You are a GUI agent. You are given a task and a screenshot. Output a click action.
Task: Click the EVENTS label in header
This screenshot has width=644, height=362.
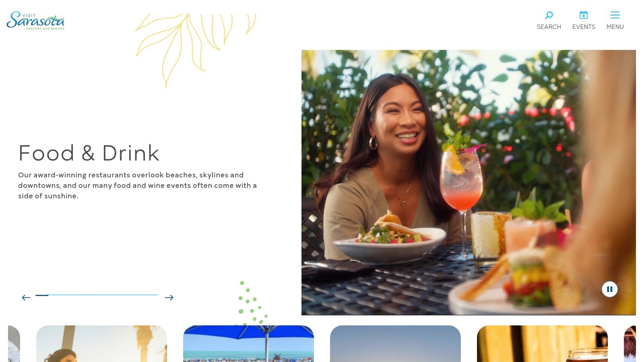(584, 27)
